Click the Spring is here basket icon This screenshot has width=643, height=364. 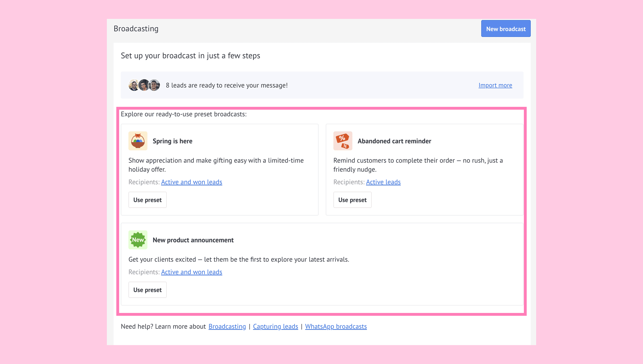click(x=138, y=141)
